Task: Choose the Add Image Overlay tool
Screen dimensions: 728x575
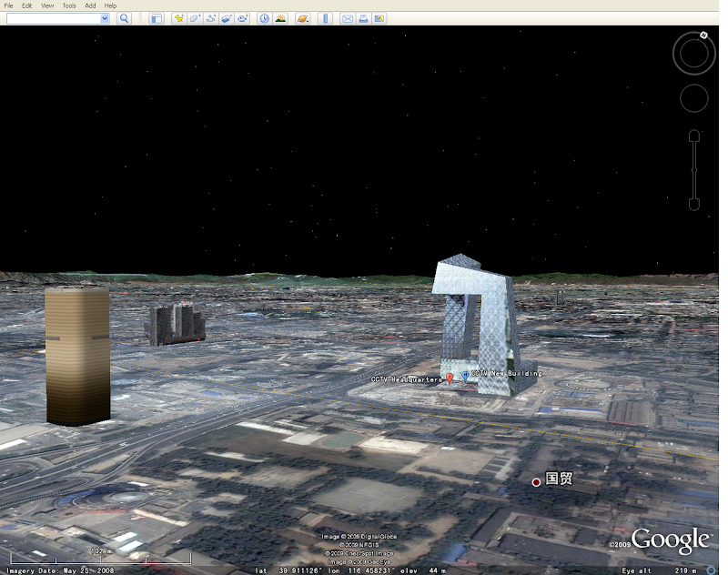Action: click(227, 18)
